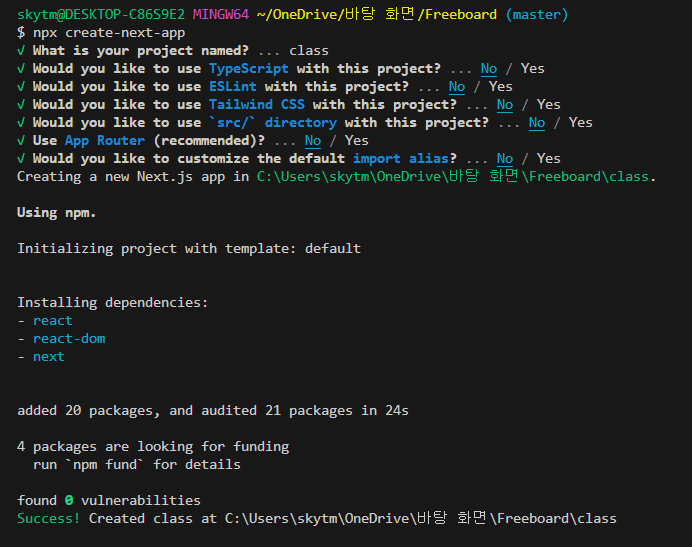
Task: Click 'skytm@DESKTOP-C86S9E2' in the prompt
Action: click(101, 15)
